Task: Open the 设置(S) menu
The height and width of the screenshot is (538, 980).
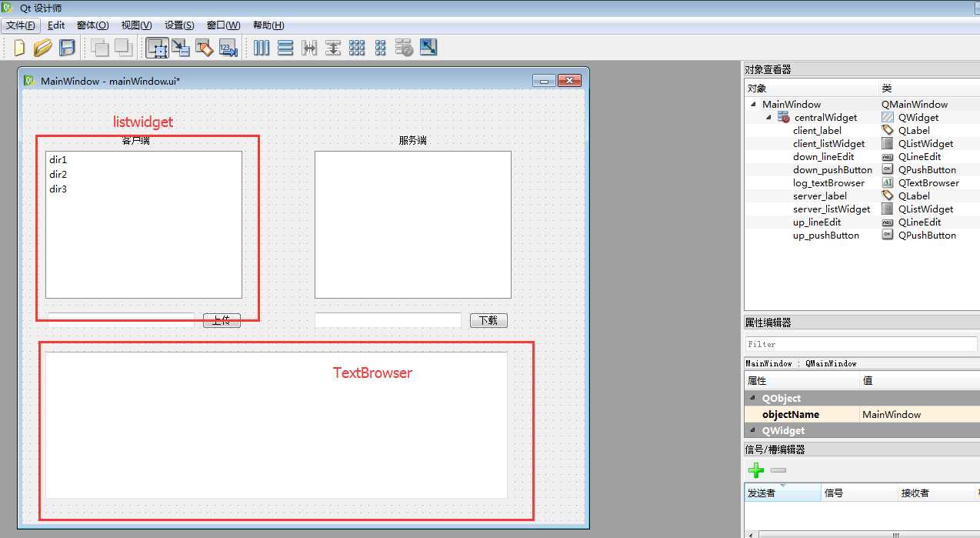Action: (179, 25)
